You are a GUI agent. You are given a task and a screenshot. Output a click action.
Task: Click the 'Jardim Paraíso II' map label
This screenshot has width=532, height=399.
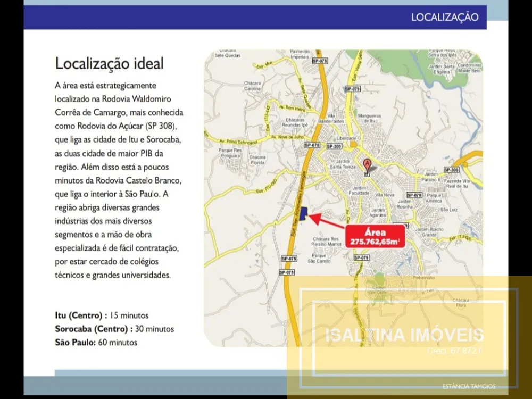pos(430,177)
